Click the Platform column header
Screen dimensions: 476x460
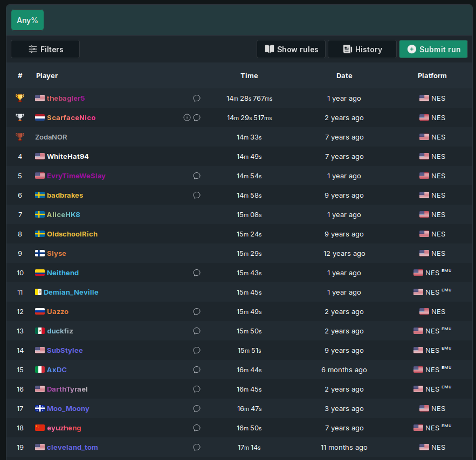[x=432, y=76]
